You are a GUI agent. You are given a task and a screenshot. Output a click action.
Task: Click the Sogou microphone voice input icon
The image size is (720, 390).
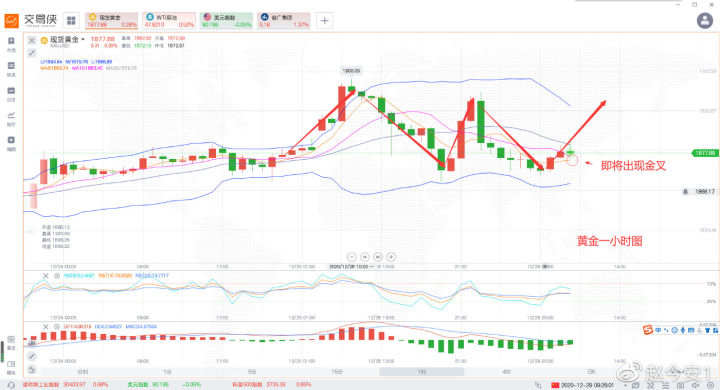pos(683,330)
